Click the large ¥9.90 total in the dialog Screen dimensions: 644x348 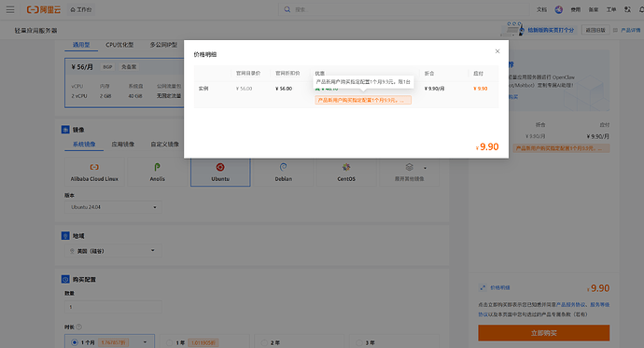(x=487, y=146)
